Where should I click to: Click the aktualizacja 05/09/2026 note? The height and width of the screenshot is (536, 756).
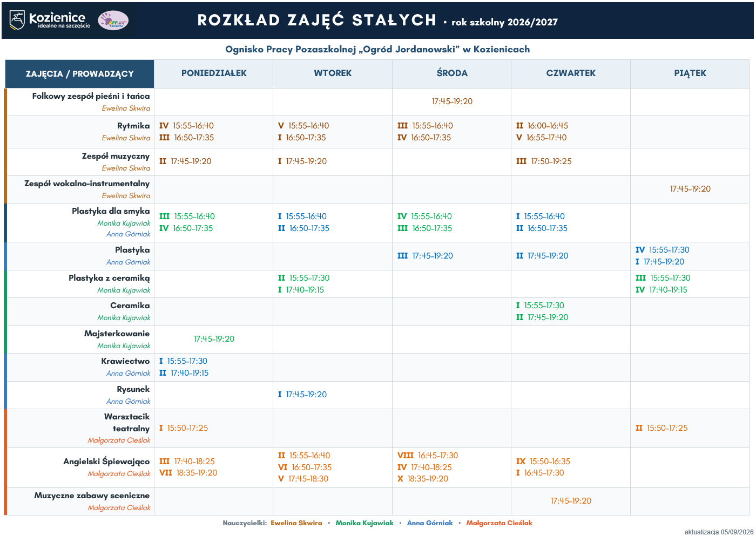click(x=719, y=532)
